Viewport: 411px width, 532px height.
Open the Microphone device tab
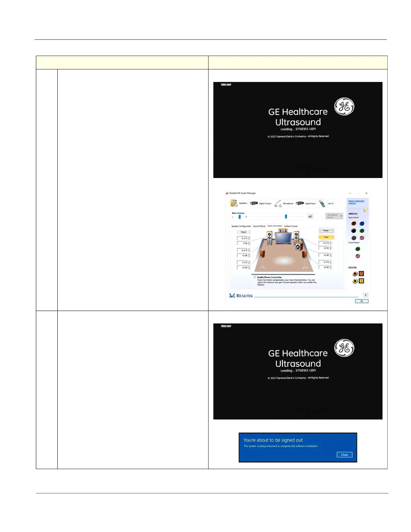click(284, 203)
